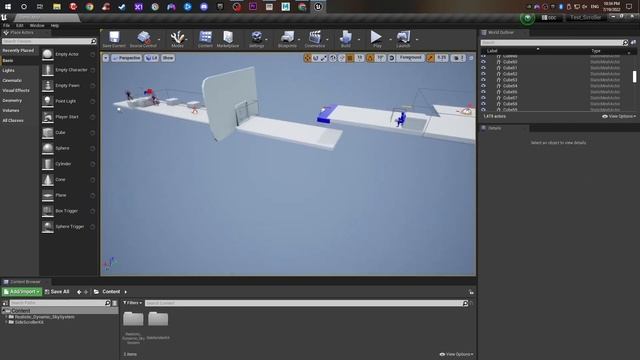Focus the World Outliner search field
This screenshot has width=640, height=360.
point(551,42)
